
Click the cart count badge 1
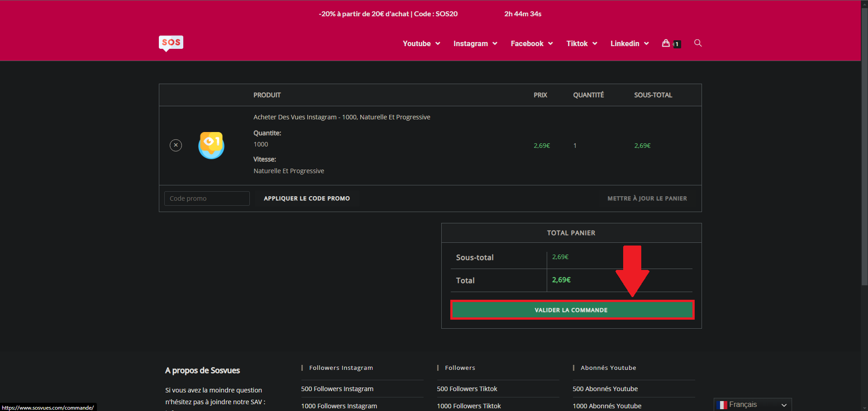(677, 44)
